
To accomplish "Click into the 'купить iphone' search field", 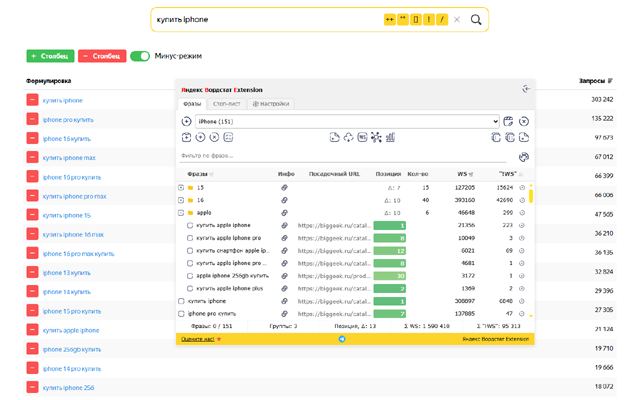I will tap(267, 20).
